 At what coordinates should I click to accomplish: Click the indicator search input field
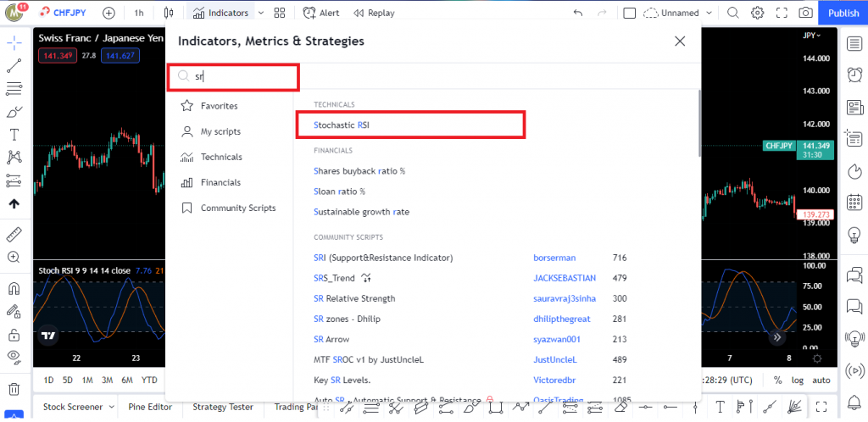242,76
